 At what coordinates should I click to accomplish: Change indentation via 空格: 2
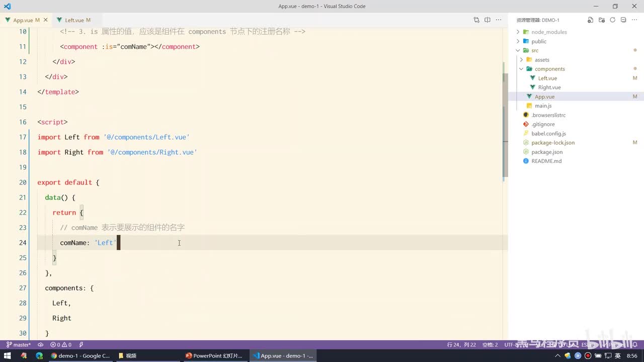coord(490,345)
